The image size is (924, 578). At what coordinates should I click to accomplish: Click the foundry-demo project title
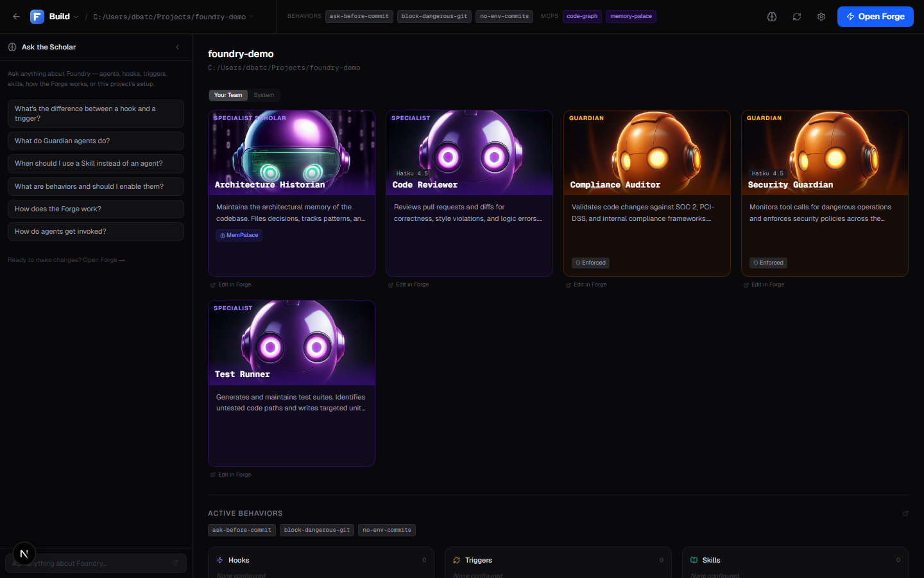click(241, 54)
